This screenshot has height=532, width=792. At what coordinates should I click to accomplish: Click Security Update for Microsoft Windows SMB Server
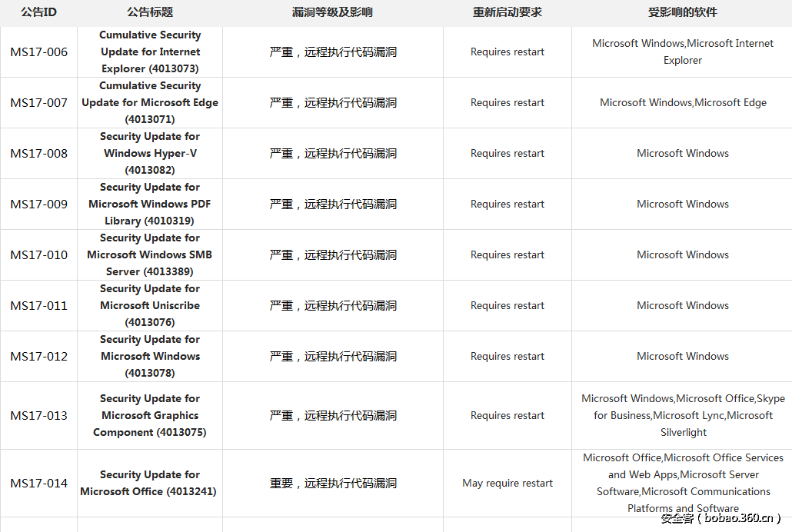(150, 254)
